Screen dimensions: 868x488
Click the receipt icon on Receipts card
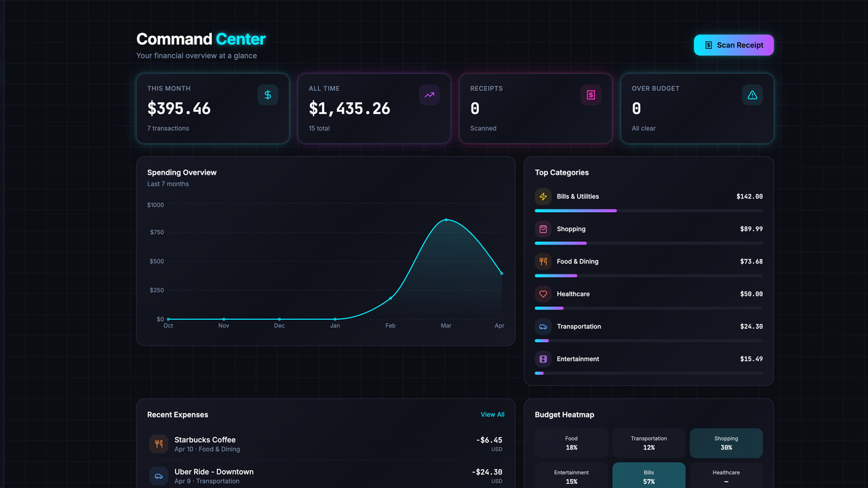[591, 95]
